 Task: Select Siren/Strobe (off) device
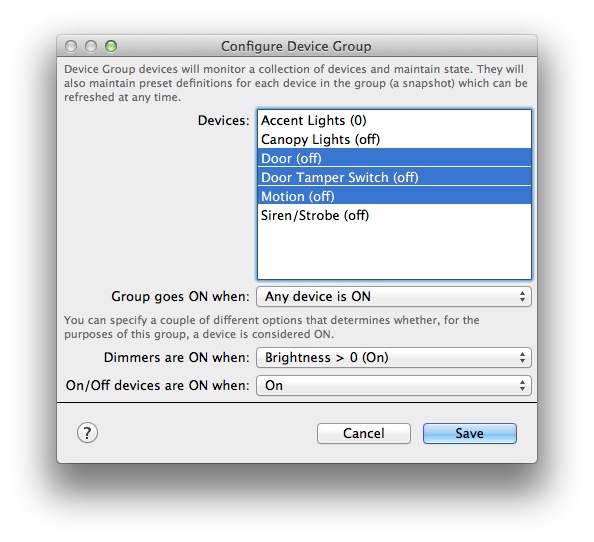394,215
